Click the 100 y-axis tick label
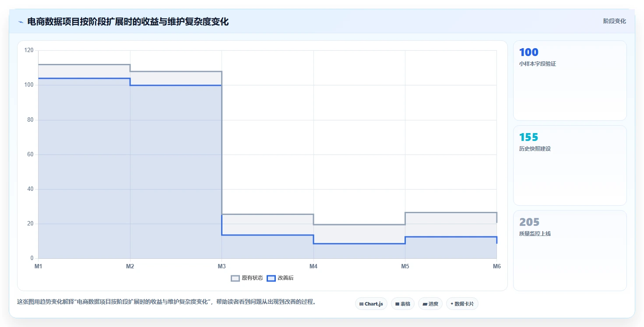The height and width of the screenshot is (327, 644). pyautogui.click(x=29, y=85)
